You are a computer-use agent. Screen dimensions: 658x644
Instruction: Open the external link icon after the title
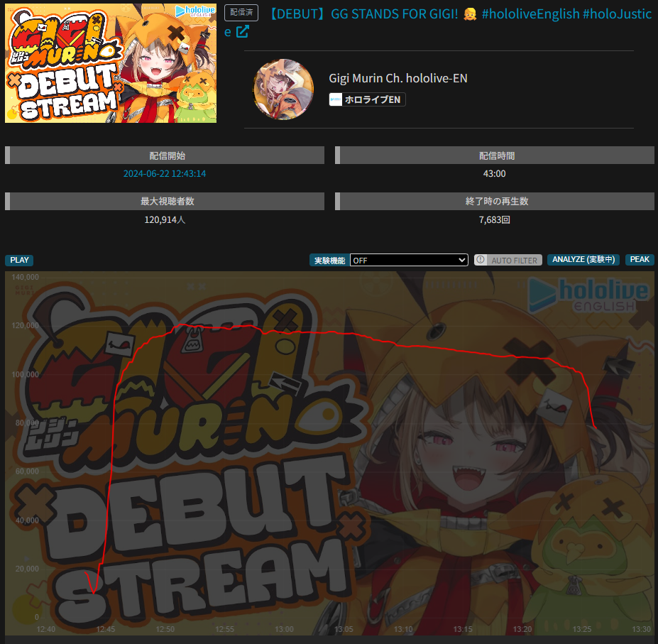[242, 31]
